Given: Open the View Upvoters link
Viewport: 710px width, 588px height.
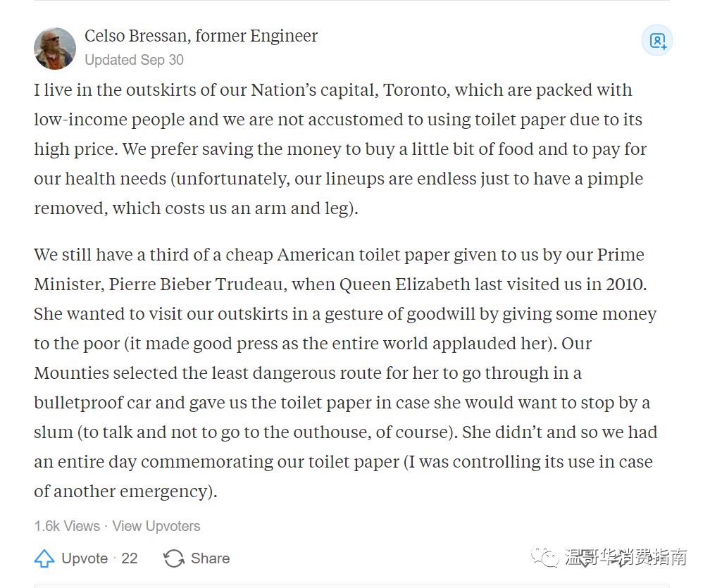Looking at the screenshot, I should tap(156, 526).
